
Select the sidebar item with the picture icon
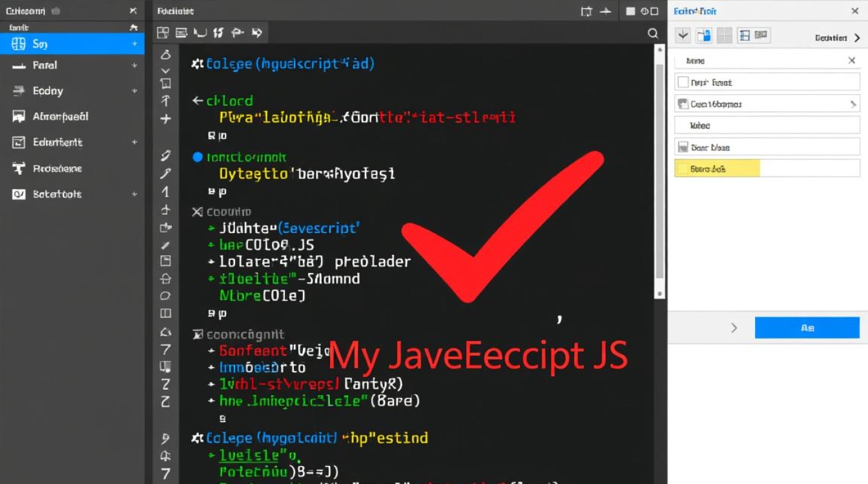coord(72,117)
